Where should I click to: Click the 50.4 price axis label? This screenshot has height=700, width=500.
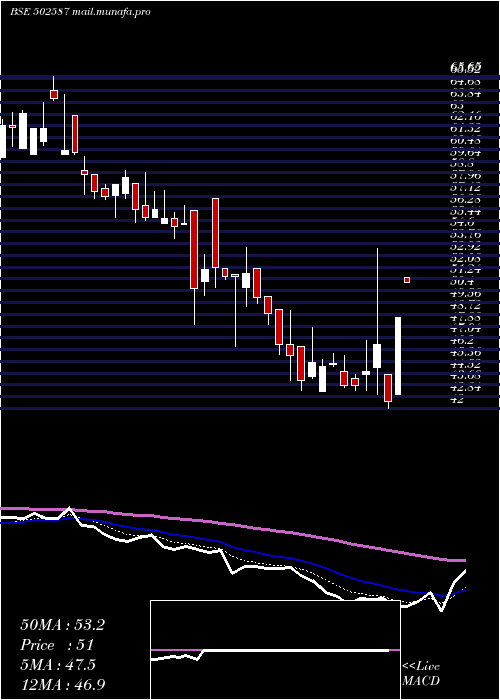pos(464,282)
